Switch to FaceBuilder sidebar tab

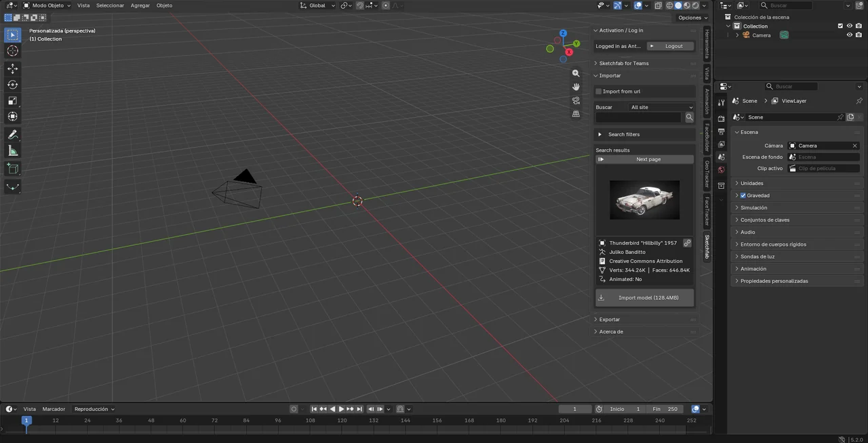tap(707, 138)
